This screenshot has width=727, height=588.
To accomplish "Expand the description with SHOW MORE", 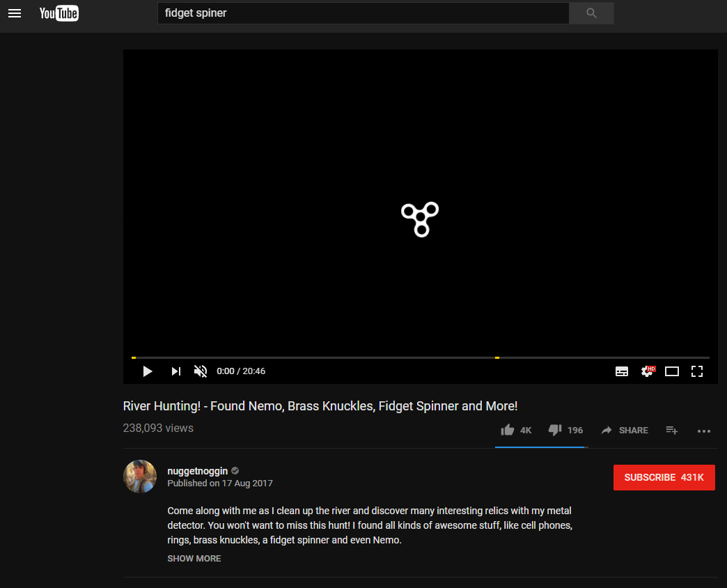I will [x=194, y=558].
